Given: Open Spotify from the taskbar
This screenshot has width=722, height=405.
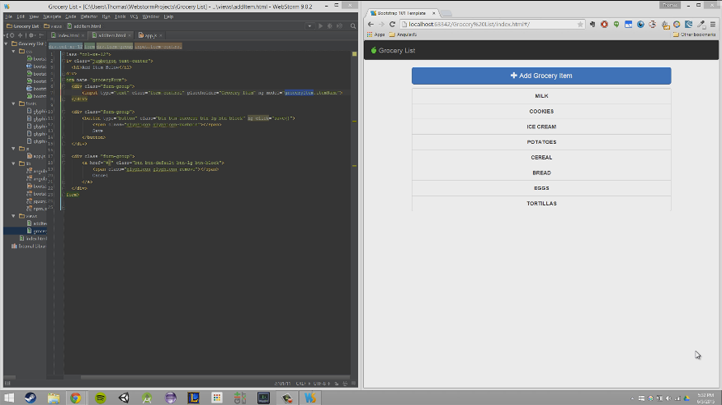Looking at the screenshot, I should click(100, 397).
